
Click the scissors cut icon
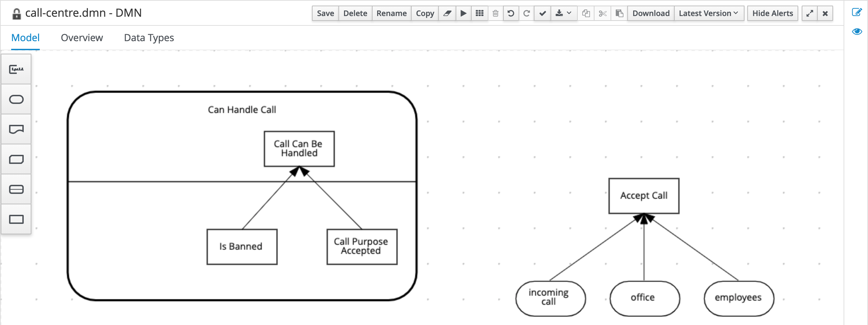pyautogui.click(x=603, y=13)
